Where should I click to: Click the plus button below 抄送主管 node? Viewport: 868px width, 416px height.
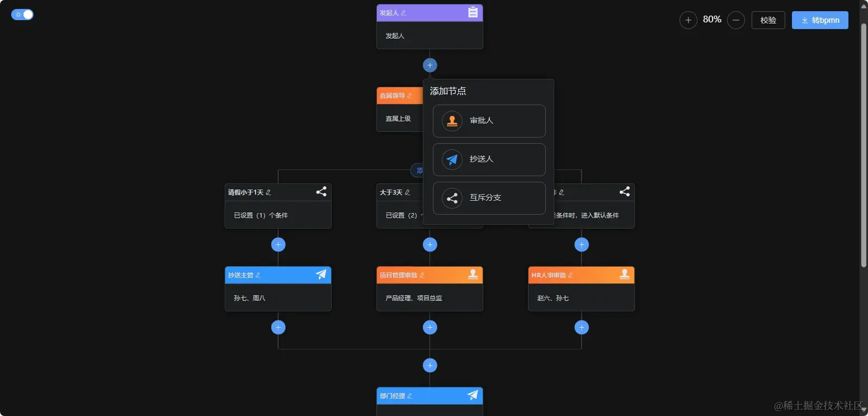click(278, 328)
